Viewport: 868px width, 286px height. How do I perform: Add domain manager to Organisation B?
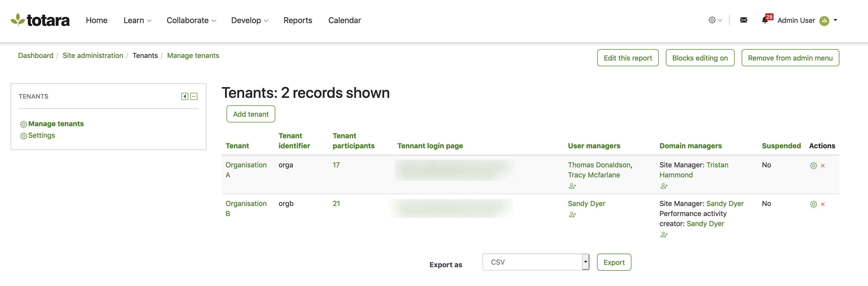664,235
